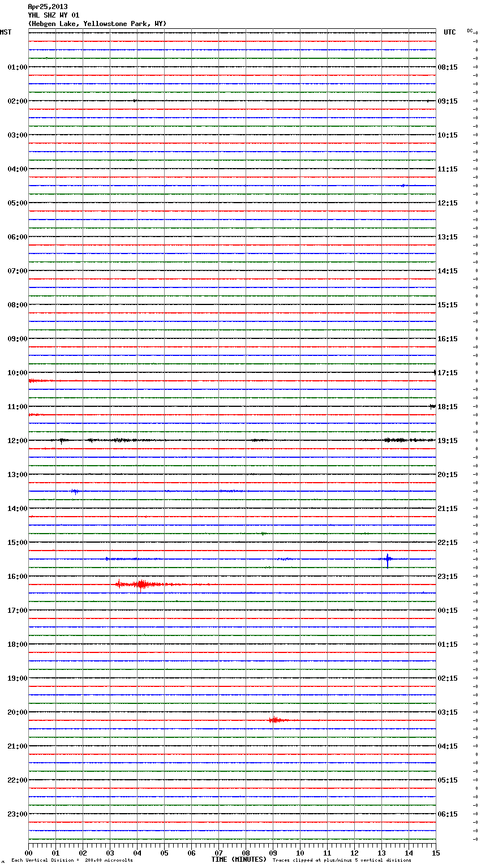Click the Hebgen Lake, Yellowstone Park location title
This screenshot has height=868, width=481.
[x=97, y=24]
